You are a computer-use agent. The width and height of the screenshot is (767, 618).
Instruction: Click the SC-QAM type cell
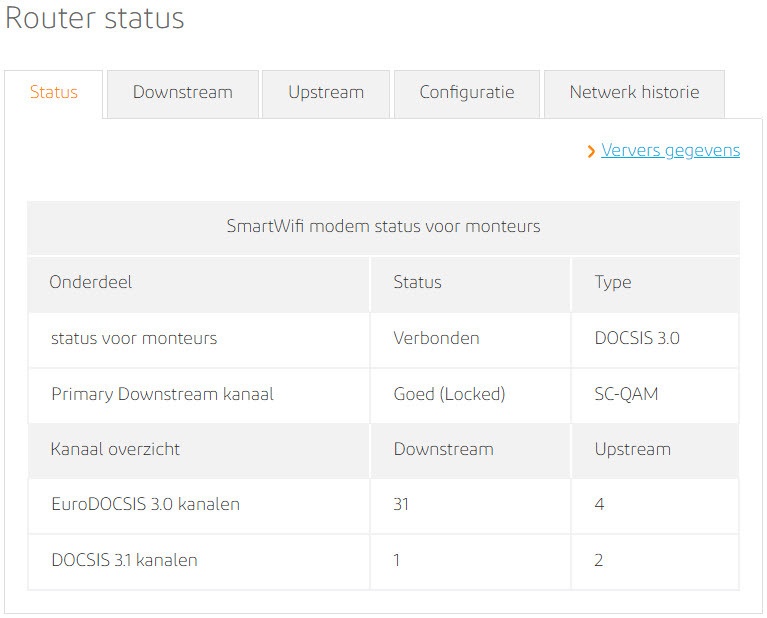pos(626,394)
